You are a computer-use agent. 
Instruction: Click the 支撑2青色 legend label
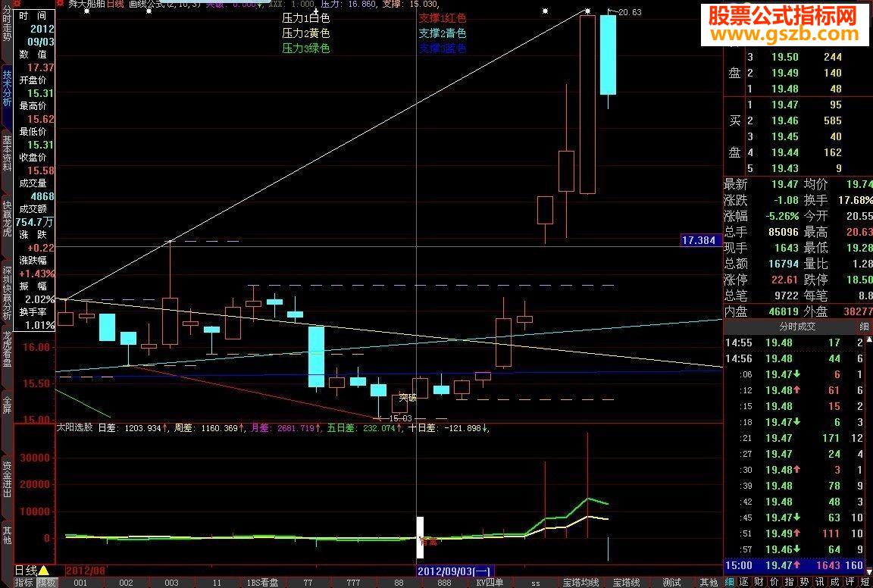442,33
